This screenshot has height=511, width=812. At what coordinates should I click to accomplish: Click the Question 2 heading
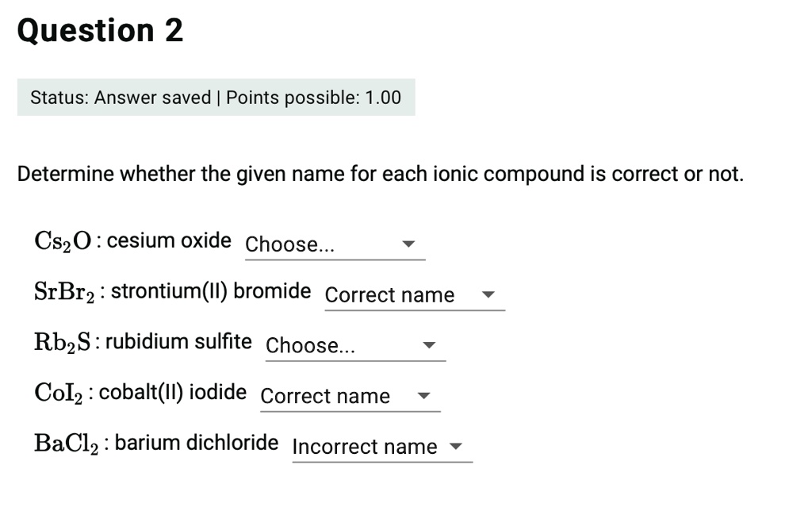coord(100,31)
